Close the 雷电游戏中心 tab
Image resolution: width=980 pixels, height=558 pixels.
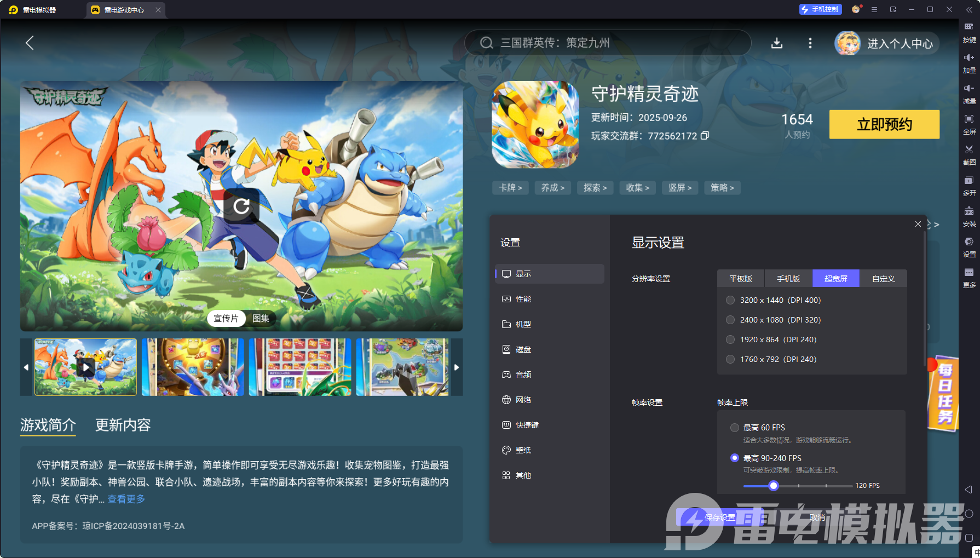[x=158, y=10]
